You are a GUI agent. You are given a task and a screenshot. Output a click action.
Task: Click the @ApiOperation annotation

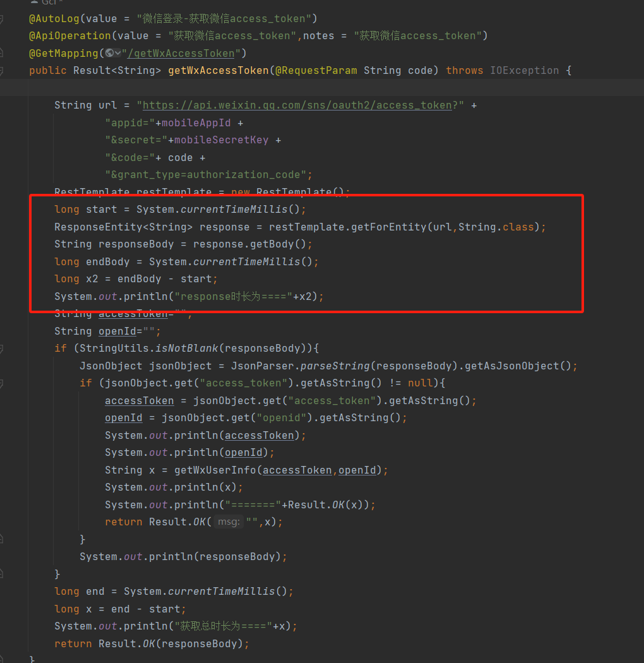[x=70, y=36]
